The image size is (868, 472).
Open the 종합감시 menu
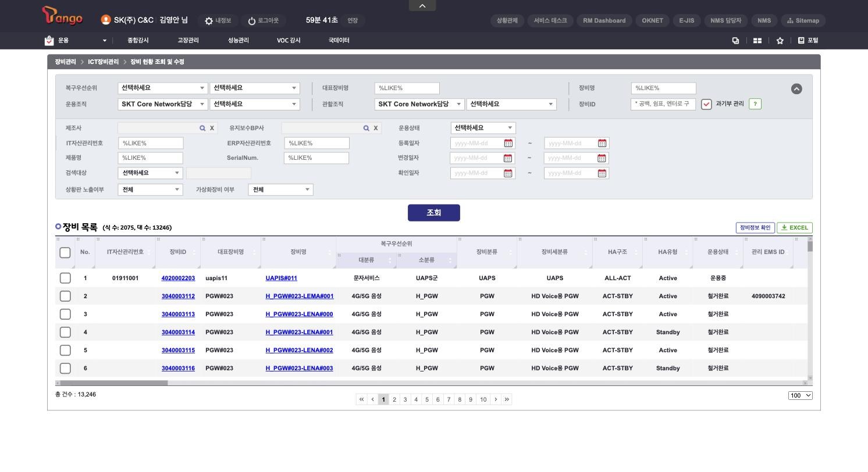[138, 41]
